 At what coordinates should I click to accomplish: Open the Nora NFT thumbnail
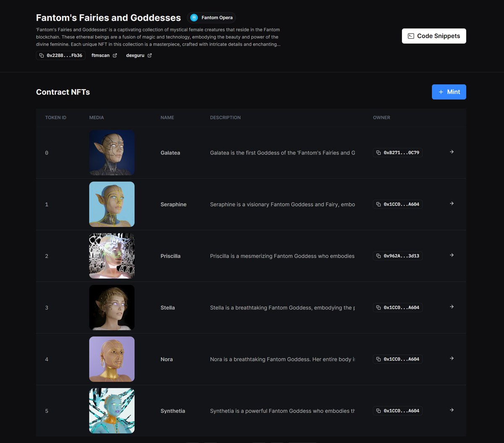[x=112, y=359]
